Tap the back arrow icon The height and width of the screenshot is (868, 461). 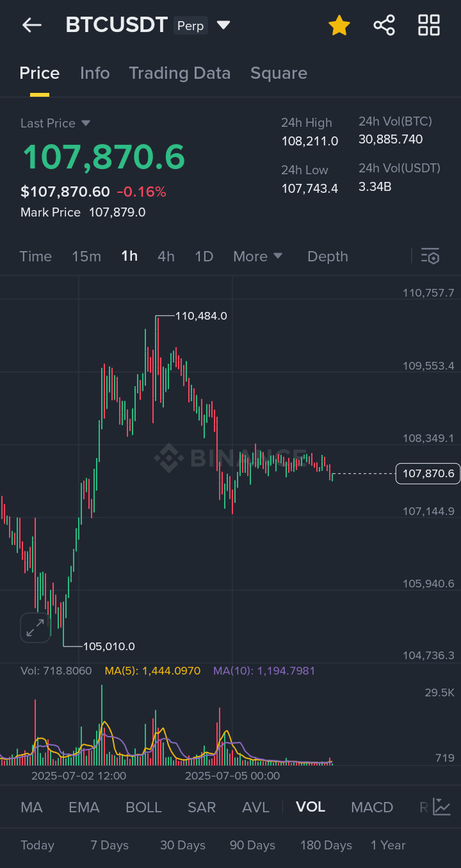tap(31, 26)
